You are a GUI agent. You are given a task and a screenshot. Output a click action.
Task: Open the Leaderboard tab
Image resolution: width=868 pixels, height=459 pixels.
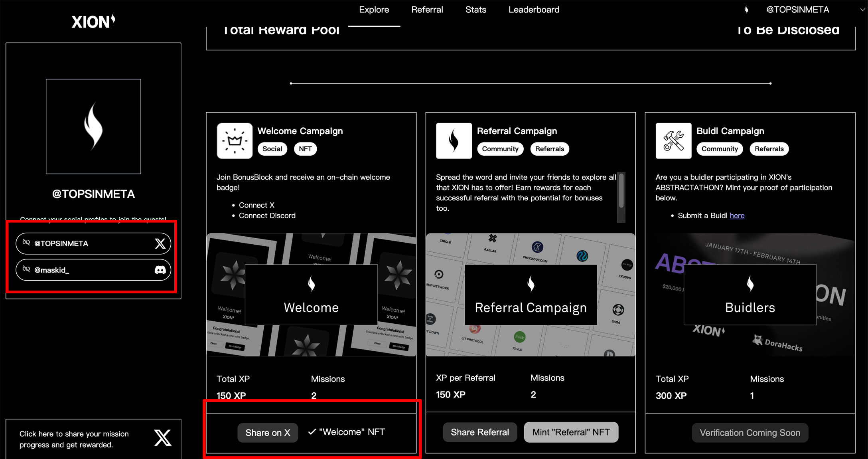point(534,10)
